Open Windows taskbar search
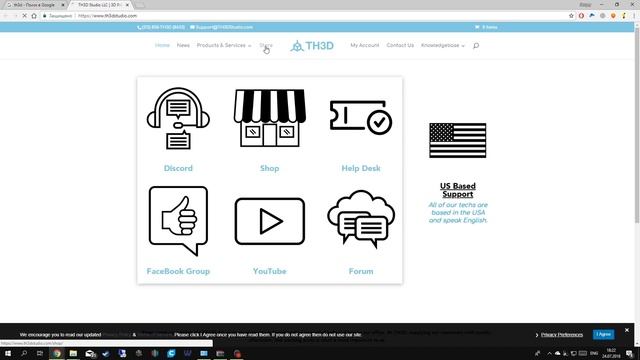 [24, 353]
